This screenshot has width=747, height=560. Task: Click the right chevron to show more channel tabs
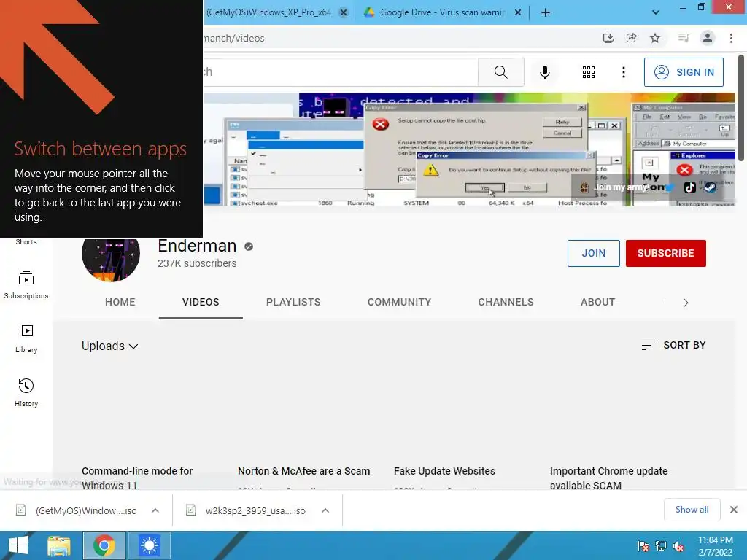pos(685,303)
